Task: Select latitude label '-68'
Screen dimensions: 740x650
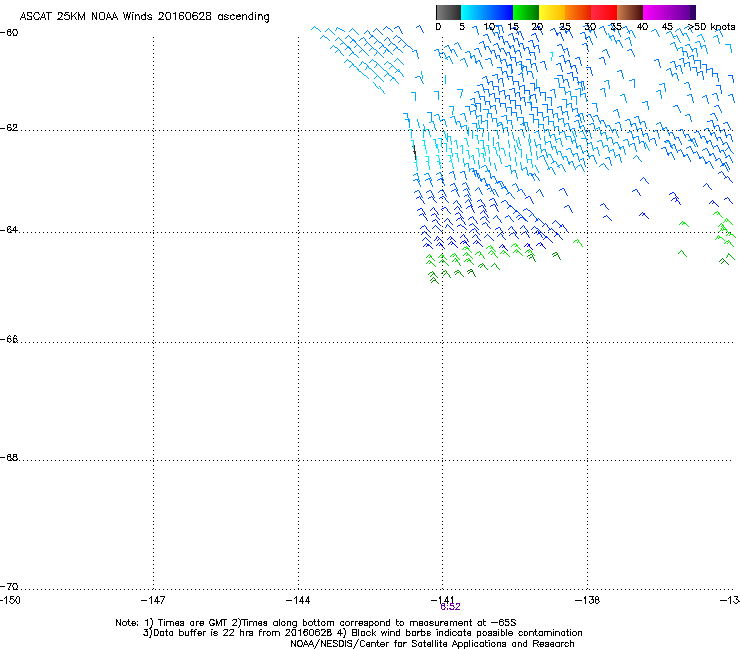Action: coord(9,458)
